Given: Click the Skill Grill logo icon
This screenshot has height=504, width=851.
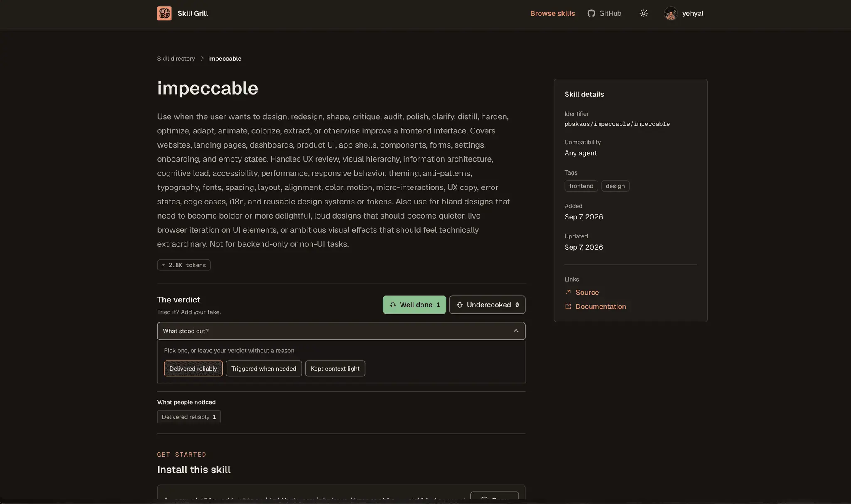Looking at the screenshot, I should pos(164,13).
